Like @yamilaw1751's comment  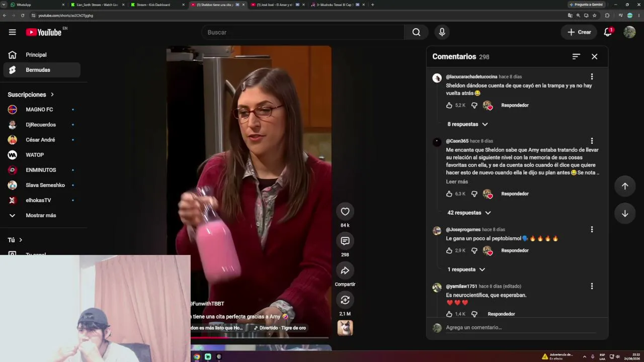(x=449, y=314)
